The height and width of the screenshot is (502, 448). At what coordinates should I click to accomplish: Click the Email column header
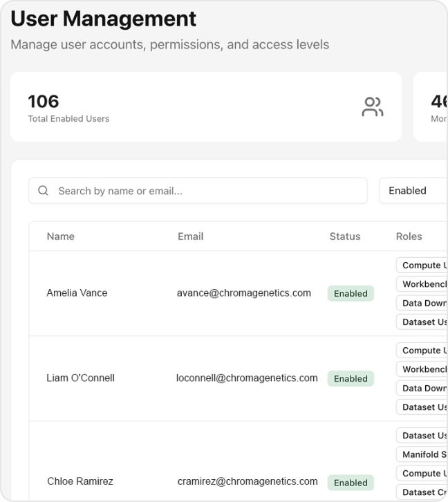(x=190, y=236)
